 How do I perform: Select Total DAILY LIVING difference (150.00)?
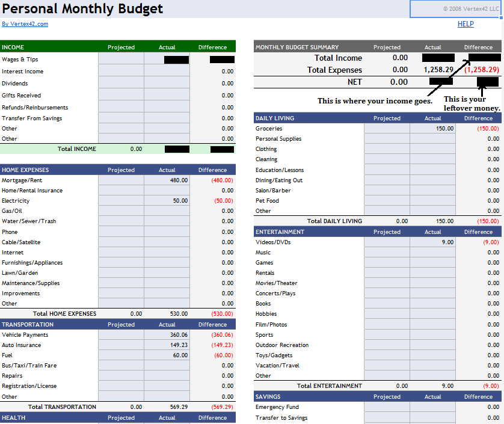click(x=488, y=221)
